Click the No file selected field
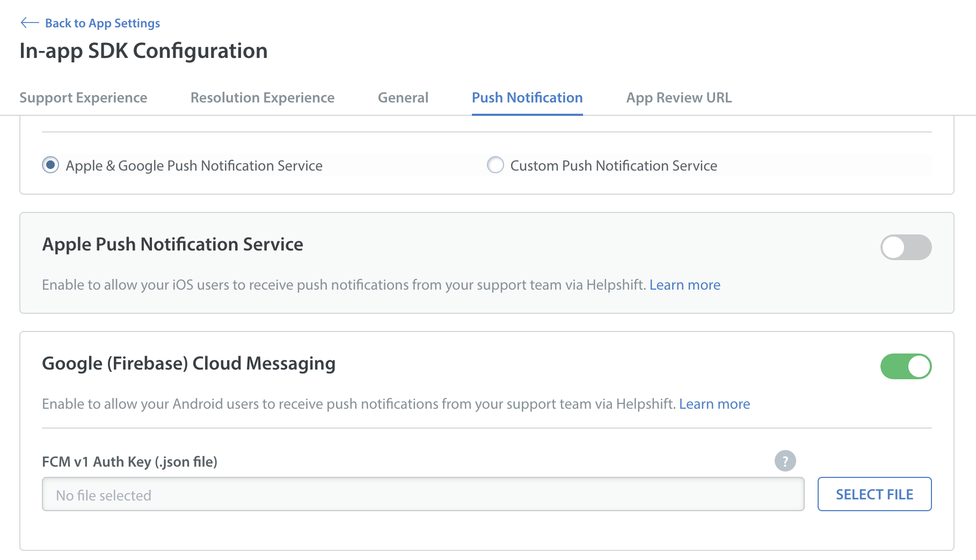This screenshot has width=976, height=560. point(423,494)
